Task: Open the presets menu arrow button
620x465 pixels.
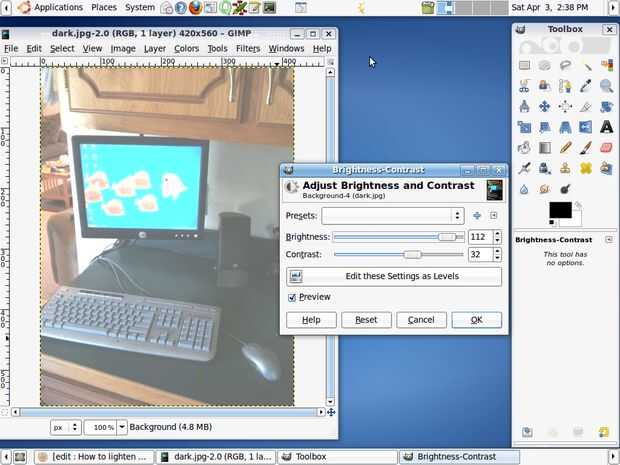Action: click(493, 215)
